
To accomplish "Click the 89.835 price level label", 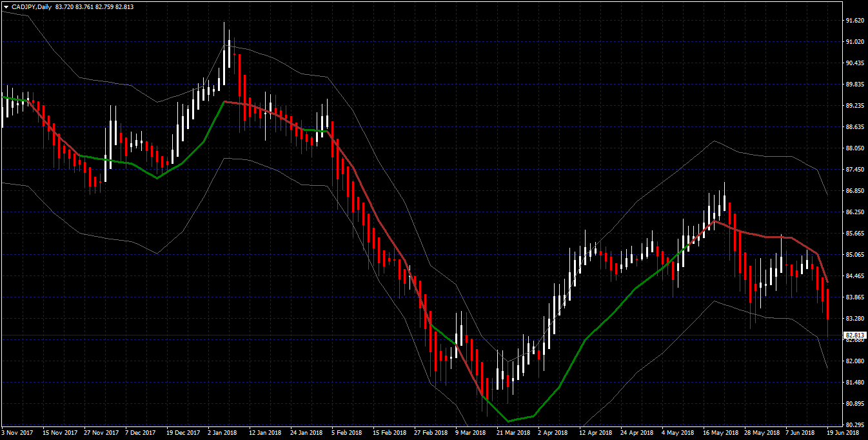I will 854,85.
